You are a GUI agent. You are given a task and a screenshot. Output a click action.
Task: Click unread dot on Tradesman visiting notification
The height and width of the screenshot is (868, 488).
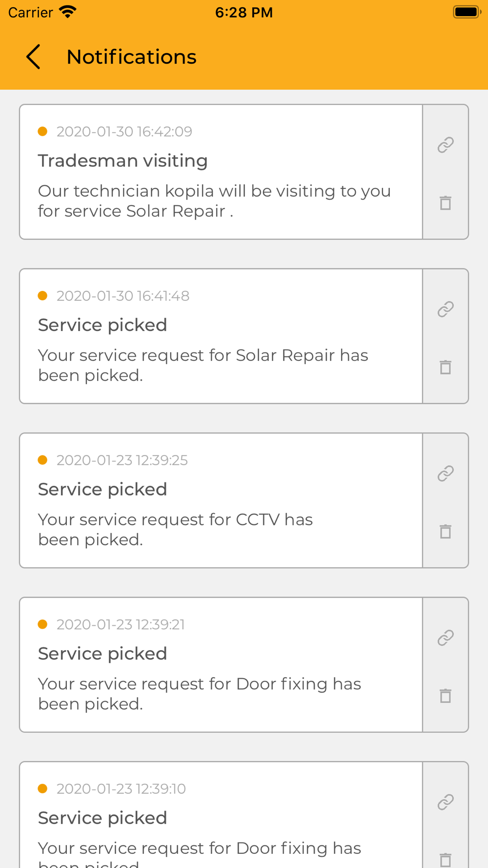point(42,131)
